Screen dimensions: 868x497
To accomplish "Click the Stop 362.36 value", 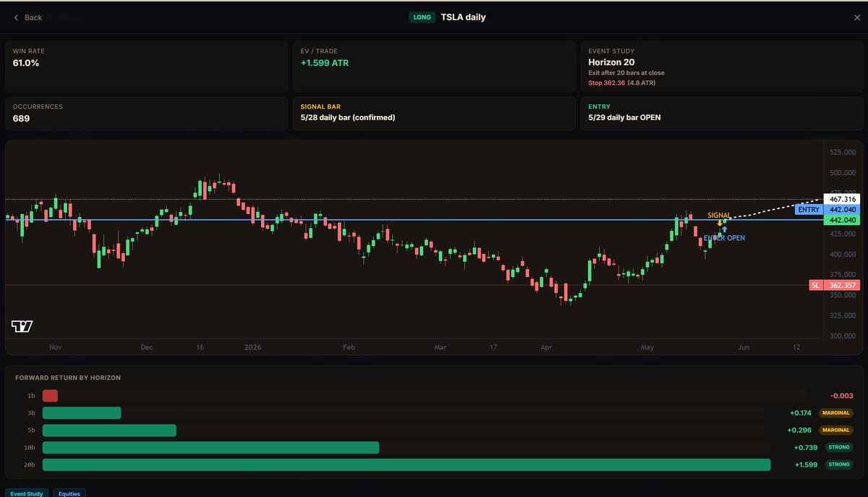I will coord(606,83).
